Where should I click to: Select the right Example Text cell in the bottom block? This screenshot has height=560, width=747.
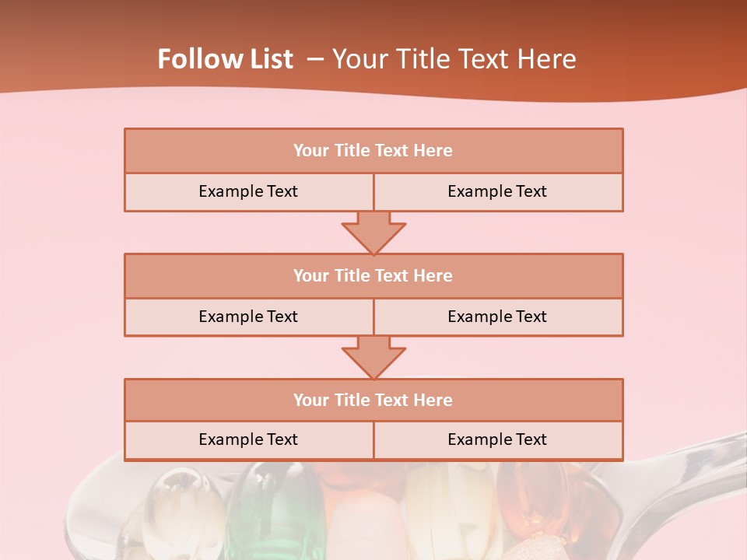[497, 440]
